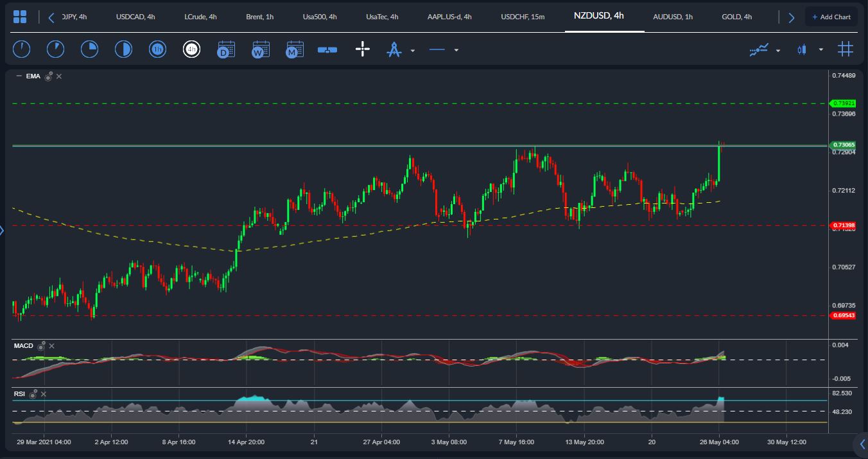Select the horizontal measure ruler tool
The height and width of the screenshot is (459, 868).
[327, 49]
